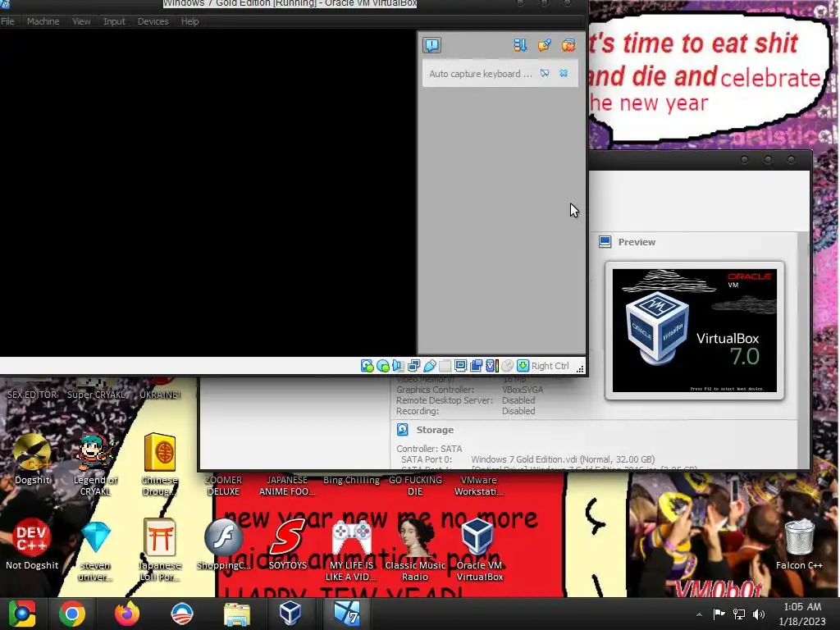Click the Storage section header in Manager
The image size is (840, 630).
435,430
